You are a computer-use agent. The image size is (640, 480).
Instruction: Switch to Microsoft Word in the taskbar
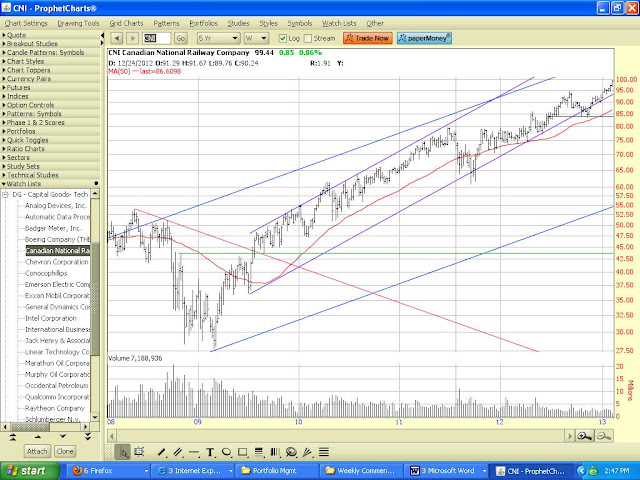(447, 471)
